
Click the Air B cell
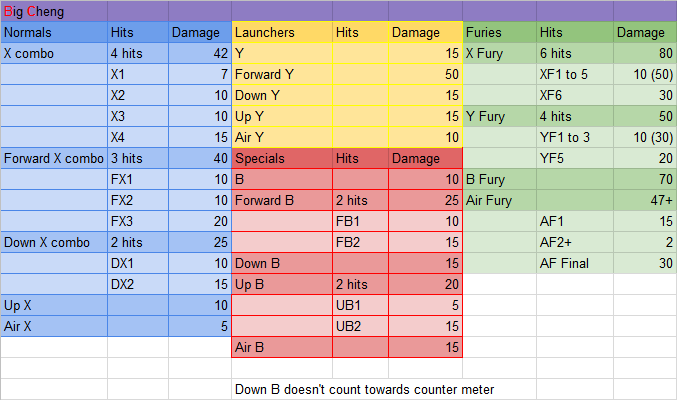(x=282, y=348)
